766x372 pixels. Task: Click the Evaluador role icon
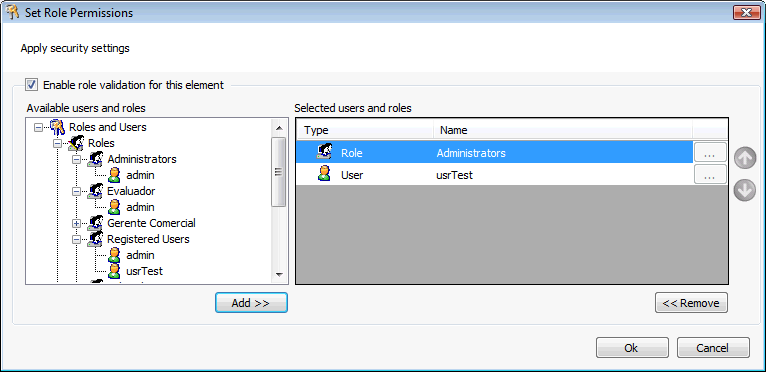pos(95,191)
